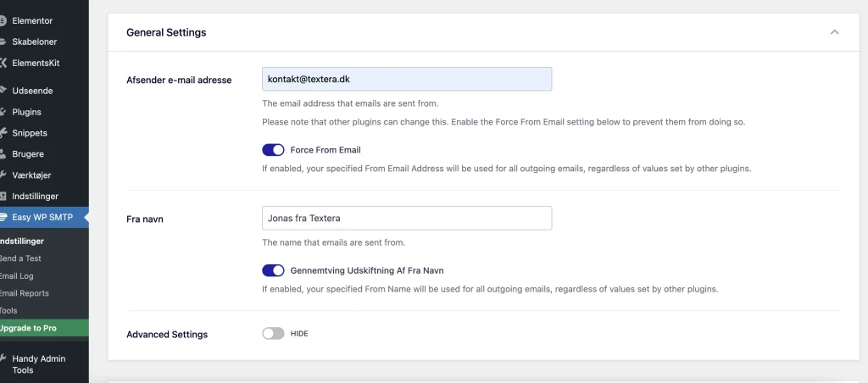Click the Plugins plug icon
868x383 pixels.
pyautogui.click(x=3, y=112)
